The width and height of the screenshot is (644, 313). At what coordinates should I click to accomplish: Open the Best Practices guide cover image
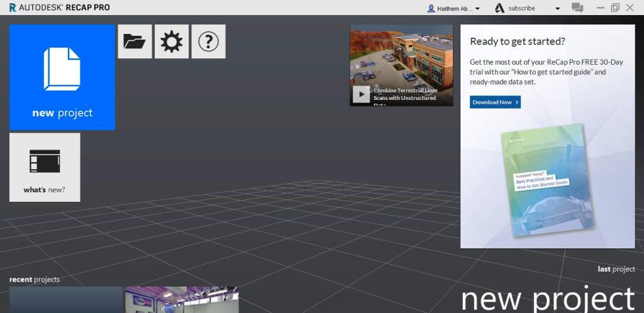click(x=548, y=180)
